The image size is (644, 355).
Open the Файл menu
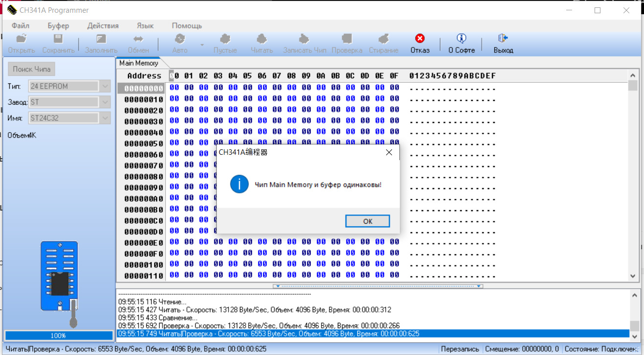[x=21, y=26]
